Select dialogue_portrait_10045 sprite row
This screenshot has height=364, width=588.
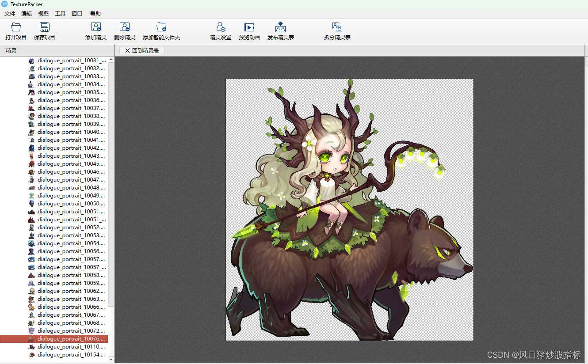(54, 164)
